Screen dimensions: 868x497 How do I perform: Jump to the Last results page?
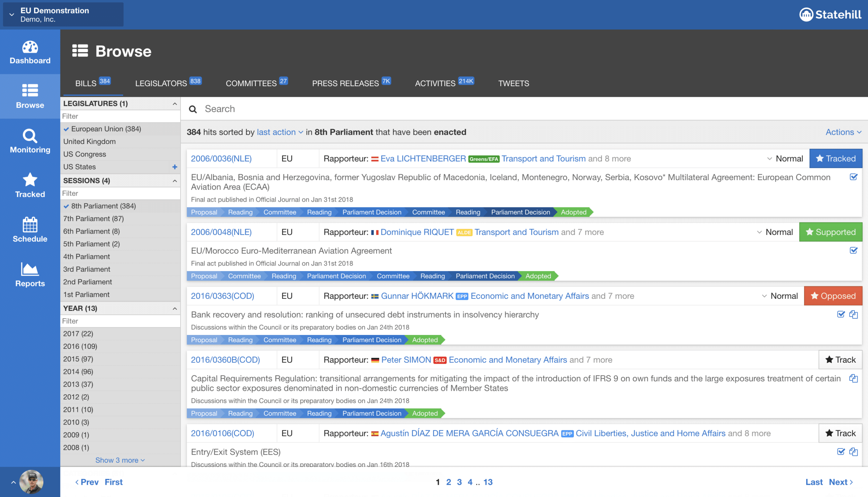814,482
